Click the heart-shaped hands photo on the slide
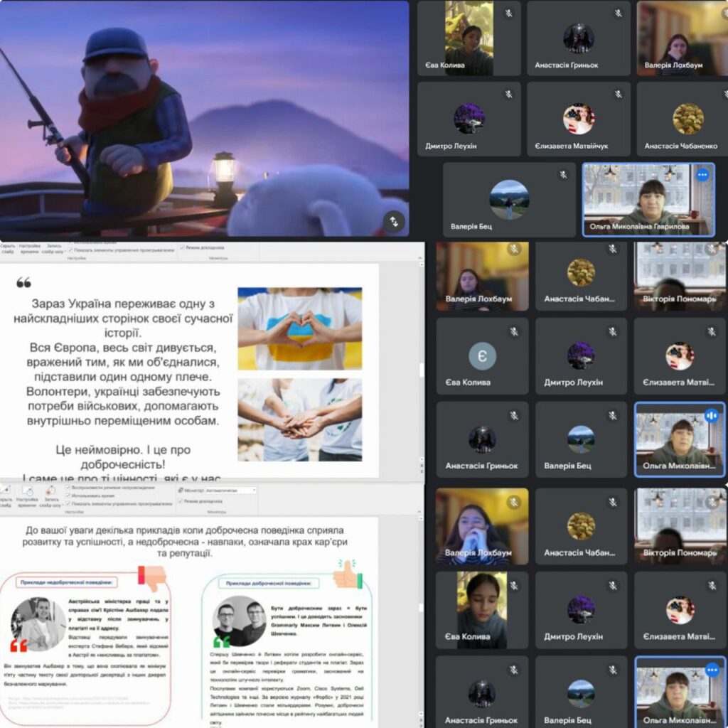This screenshot has height=728, width=728. pyautogui.click(x=300, y=328)
